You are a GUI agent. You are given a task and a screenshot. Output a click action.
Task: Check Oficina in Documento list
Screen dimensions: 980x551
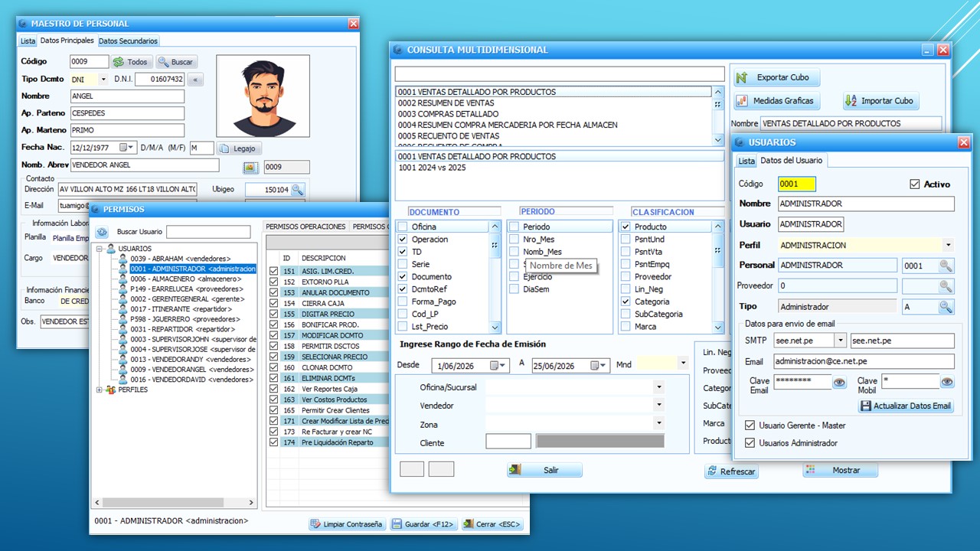403,227
